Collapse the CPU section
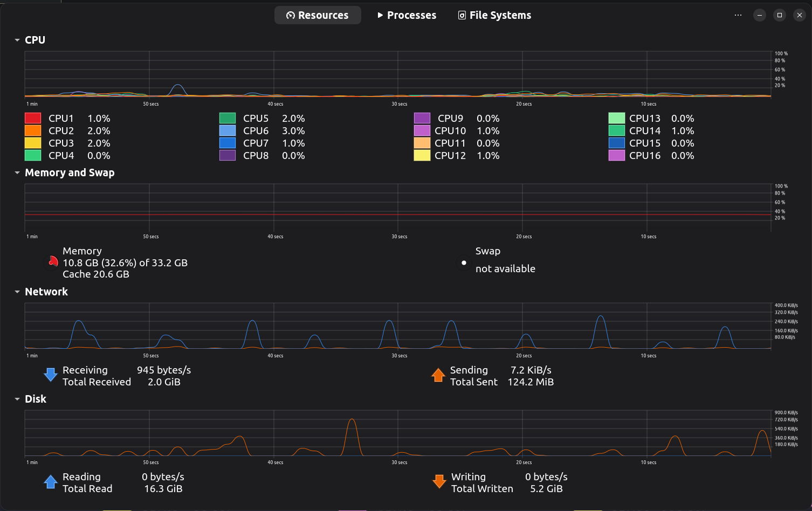 coord(17,40)
